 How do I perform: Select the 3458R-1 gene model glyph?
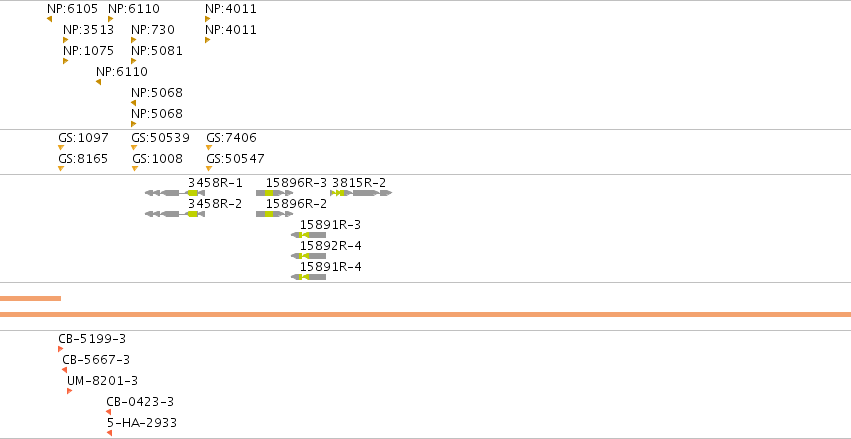(x=175, y=193)
